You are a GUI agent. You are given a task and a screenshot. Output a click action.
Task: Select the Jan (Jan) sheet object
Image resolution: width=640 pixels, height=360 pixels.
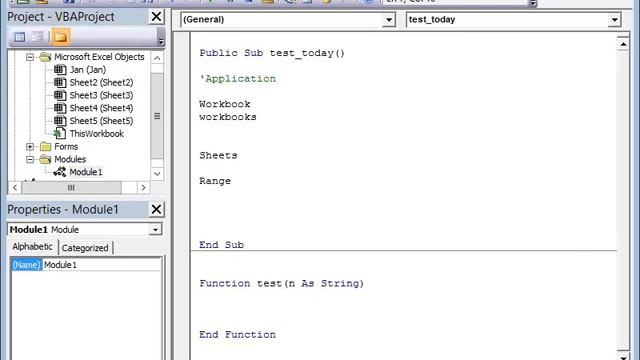pyautogui.click(x=88, y=70)
